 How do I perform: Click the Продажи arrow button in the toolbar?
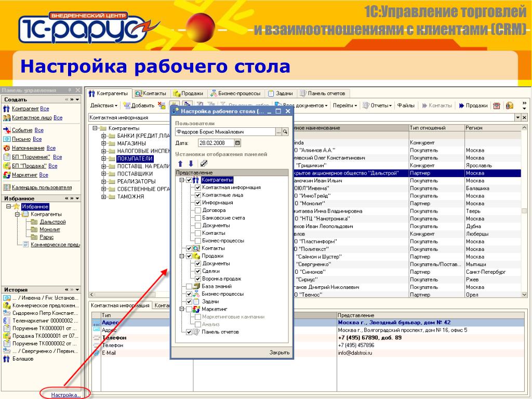click(473, 105)
